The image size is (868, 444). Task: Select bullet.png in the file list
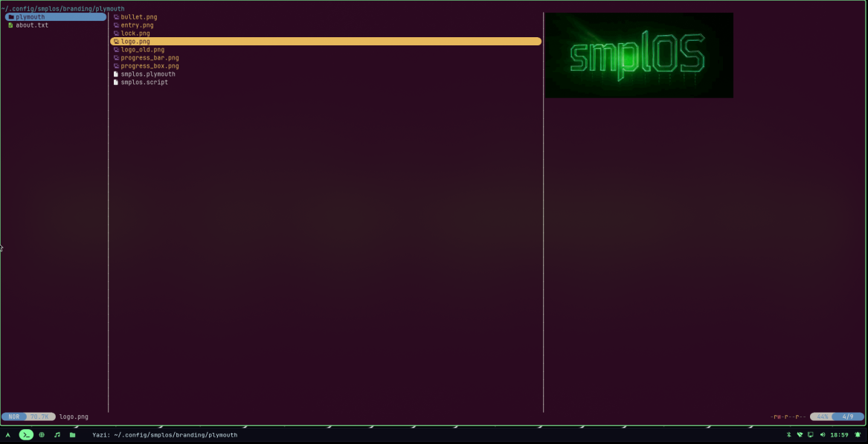pyautogui.click(x=138, y=17)
